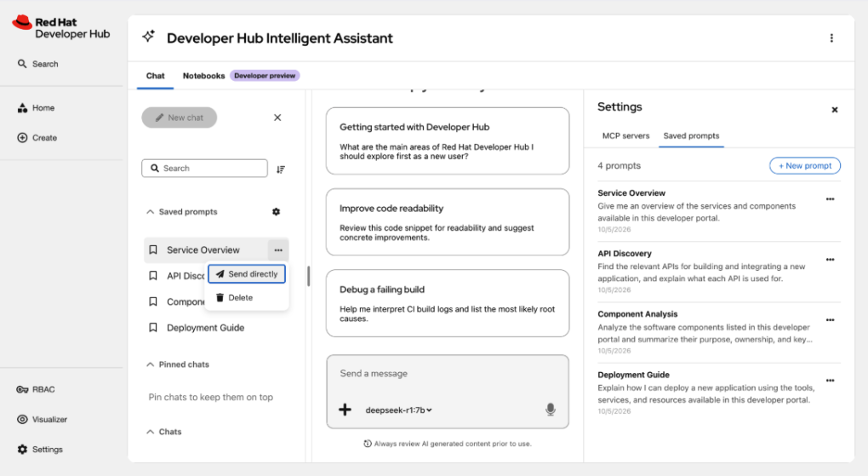Click the drawer resize handle scrollbar
Image resolution: width=868 pixels, height=476 pixels.
308,275
